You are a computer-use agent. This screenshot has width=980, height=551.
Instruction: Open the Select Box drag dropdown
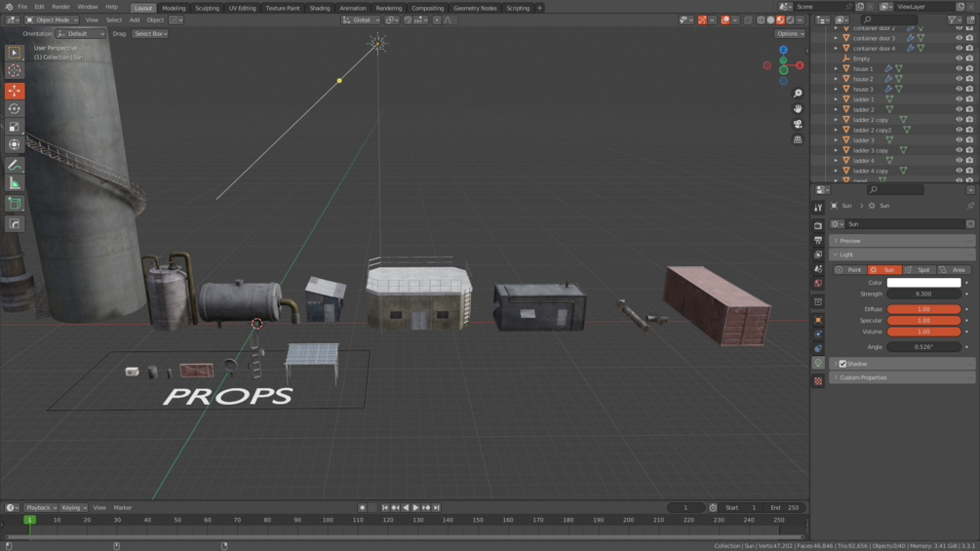(x=150, y=34)
